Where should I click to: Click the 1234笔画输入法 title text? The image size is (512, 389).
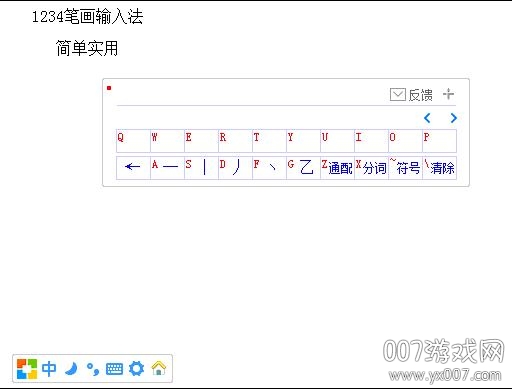point(87,17)
